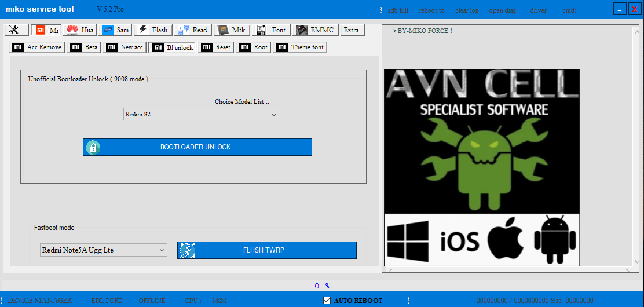Open the wrench and screwdriver tools tab
The width and height of the screenshot is (644, 307).
[17, 30]
